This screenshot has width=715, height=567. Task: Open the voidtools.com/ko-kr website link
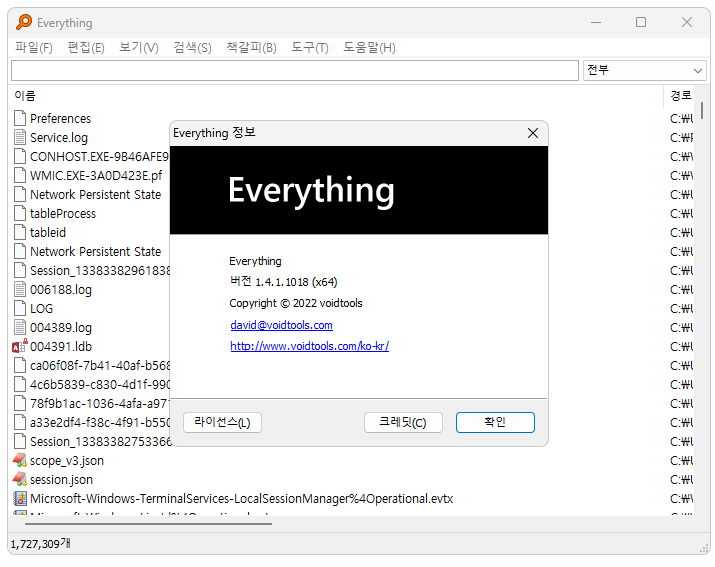click(310, 346)
